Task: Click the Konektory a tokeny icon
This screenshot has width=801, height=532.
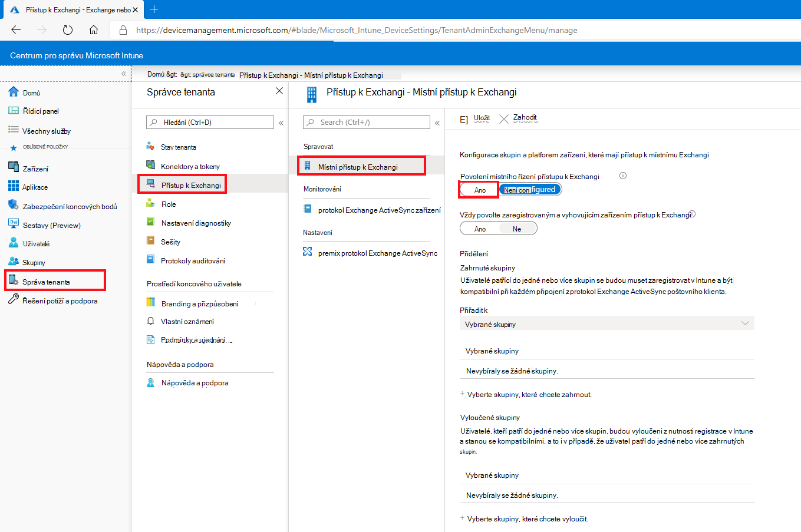Action: click(x=151, y=166)
